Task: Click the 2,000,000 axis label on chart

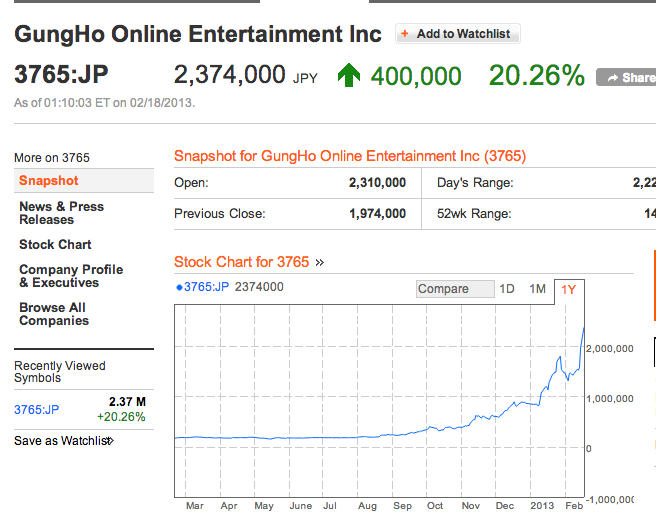Action: pyautogui.click(x=610, y=349)
